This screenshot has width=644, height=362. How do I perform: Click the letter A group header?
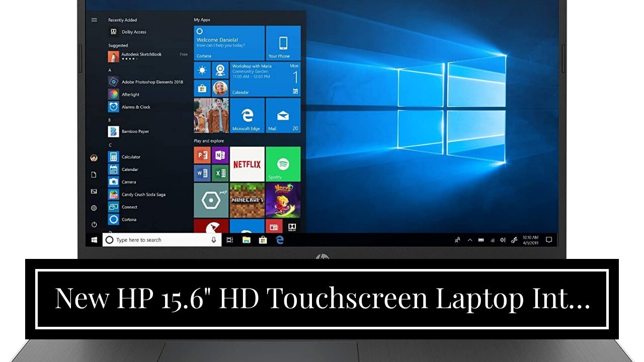pyautogui.click(x=110, y=70)
